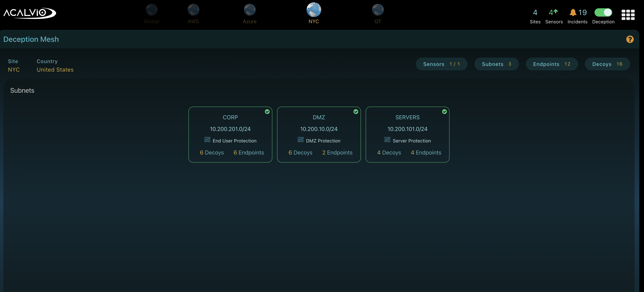Select the CORP subnet title
Screen dimensions: 644x292
click(230, 117)
